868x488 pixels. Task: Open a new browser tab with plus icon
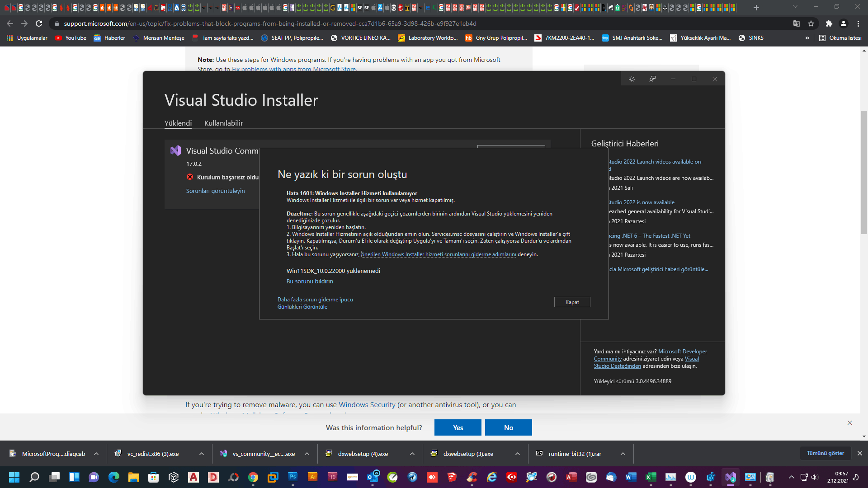[756, 8]
